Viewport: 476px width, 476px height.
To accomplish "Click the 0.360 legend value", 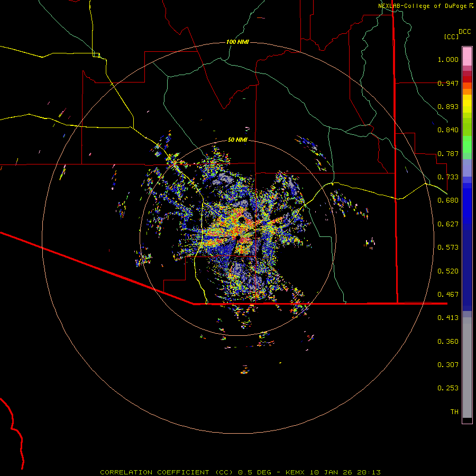I will tap(448, 342).
